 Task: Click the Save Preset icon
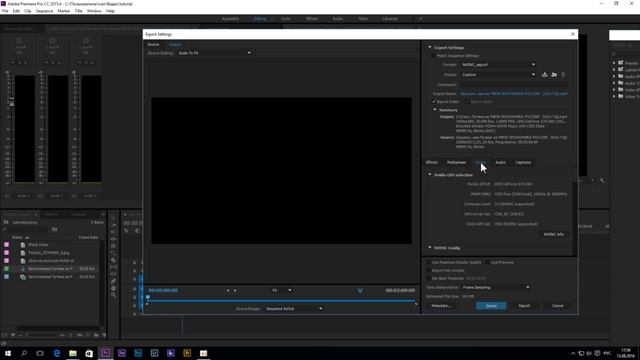pyautogui.click(x=544, y=75)
